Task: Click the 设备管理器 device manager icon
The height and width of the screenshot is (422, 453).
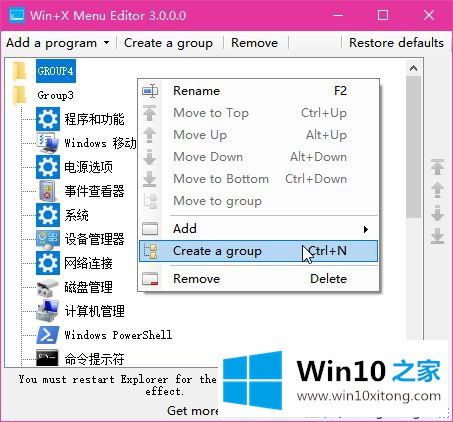Action: [x=48, y=239]
